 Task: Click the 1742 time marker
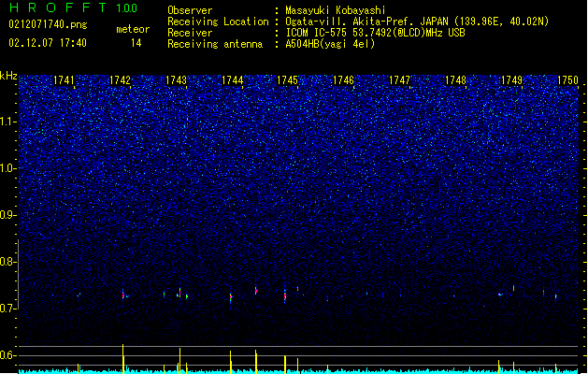pos(120,80)
